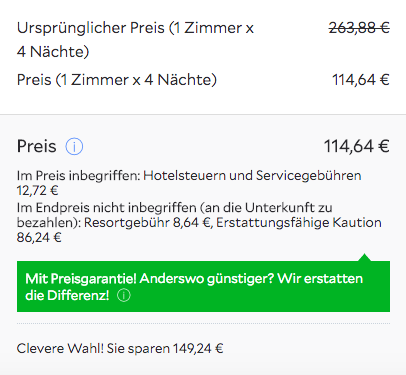Click the dotted divider above savings text

[x=203, y=324]
